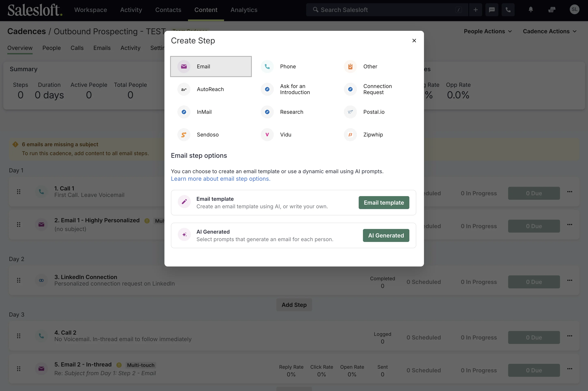Grab the drag handle of Call 1
The image size is (588, 391).
point(18,192)
